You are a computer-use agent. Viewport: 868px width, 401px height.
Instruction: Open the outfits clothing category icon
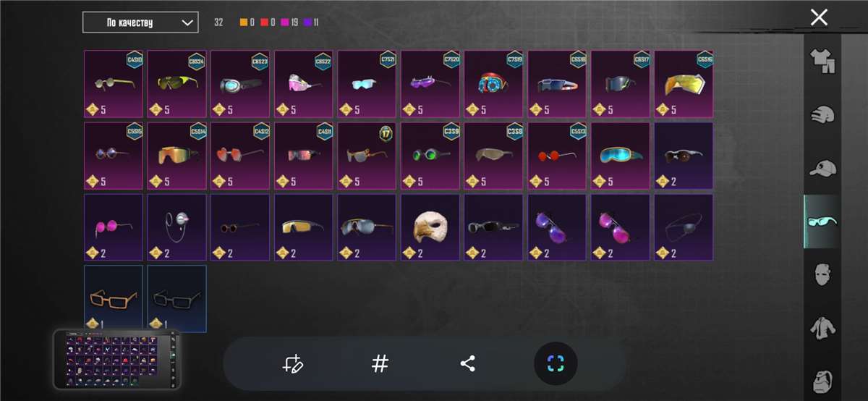pos(822,62)
